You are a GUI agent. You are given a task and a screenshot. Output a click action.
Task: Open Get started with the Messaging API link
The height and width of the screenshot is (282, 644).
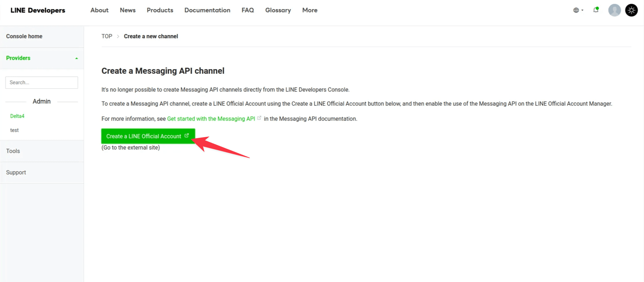click(x=211, y=119)
